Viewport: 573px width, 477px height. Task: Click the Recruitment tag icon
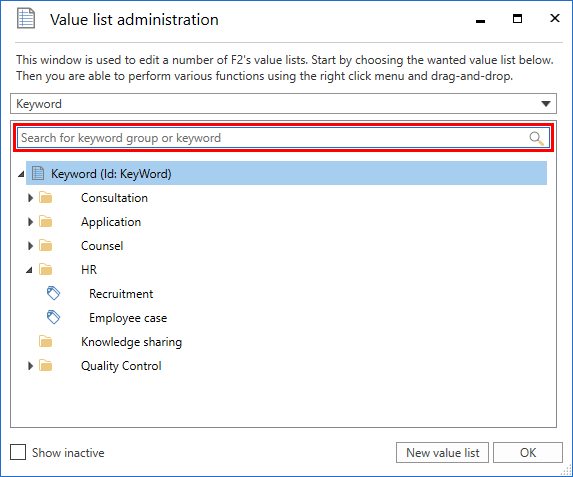(53, 293)
